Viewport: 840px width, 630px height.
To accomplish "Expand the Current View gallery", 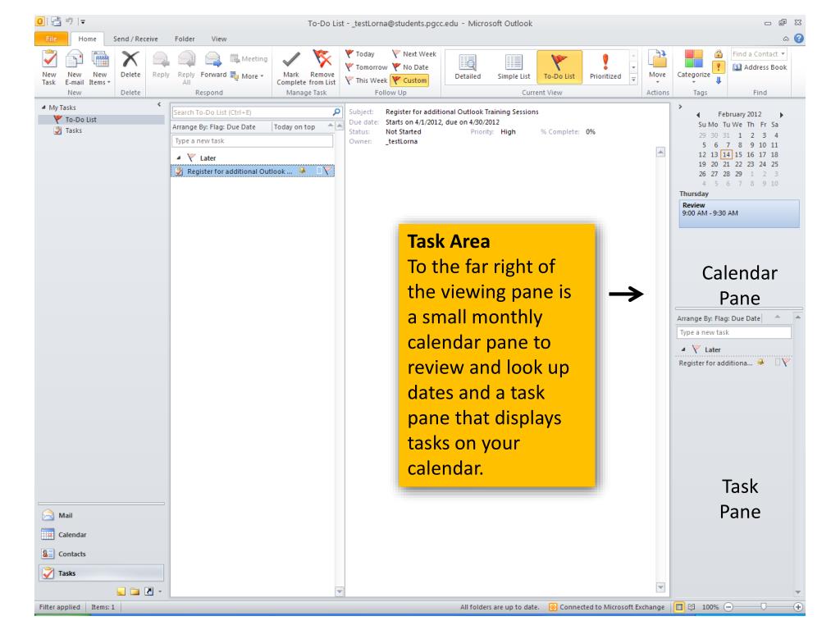I will [633, 80].
